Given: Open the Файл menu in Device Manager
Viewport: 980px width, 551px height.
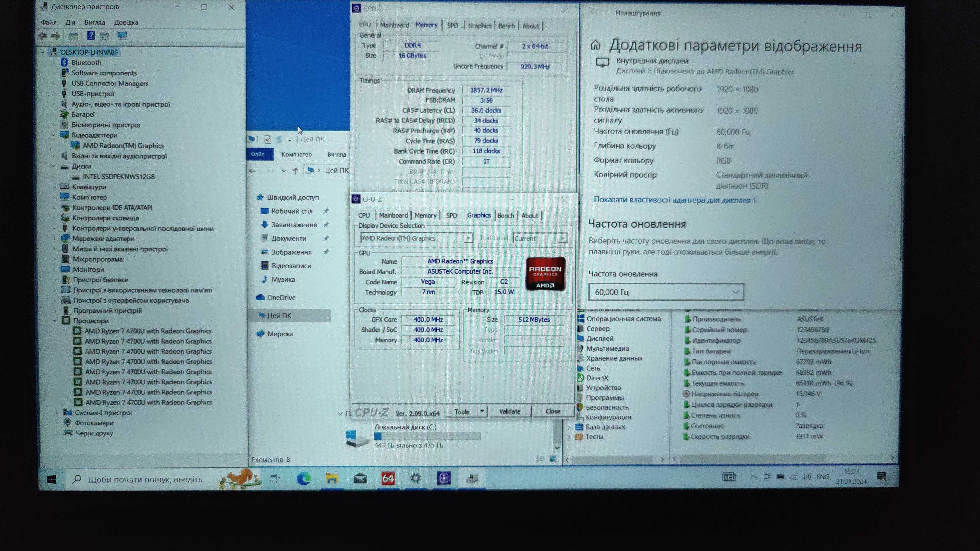Looking at the screenshot, I should (x=49, y=23).
